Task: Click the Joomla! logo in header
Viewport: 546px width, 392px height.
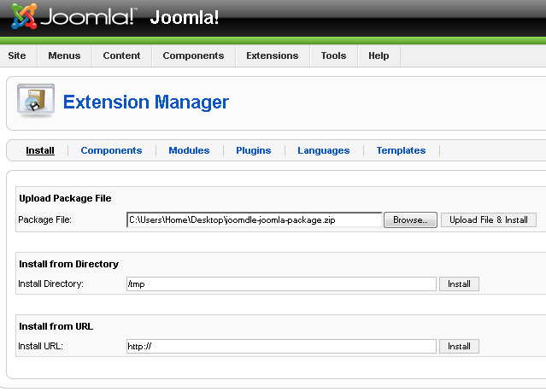Action: (73, 17)
